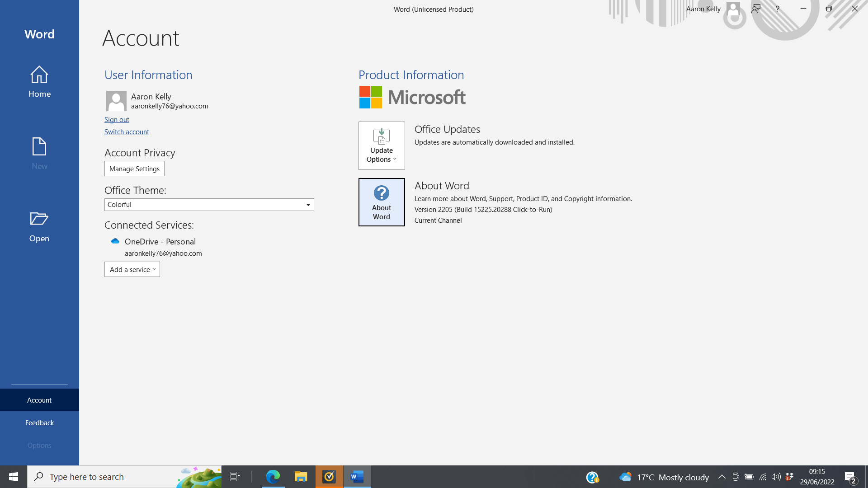Open File Explorer from taskbar

301,477
